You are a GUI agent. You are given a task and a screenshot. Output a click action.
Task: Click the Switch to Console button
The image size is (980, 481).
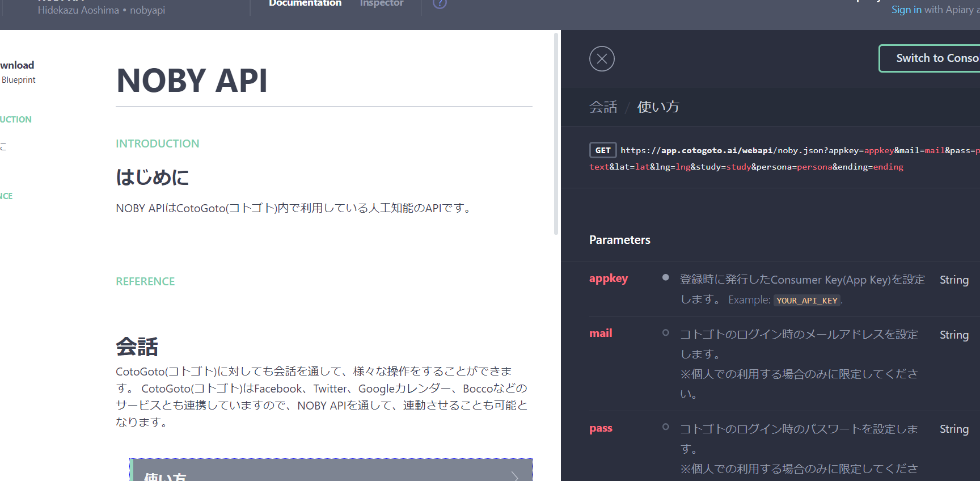930,58
